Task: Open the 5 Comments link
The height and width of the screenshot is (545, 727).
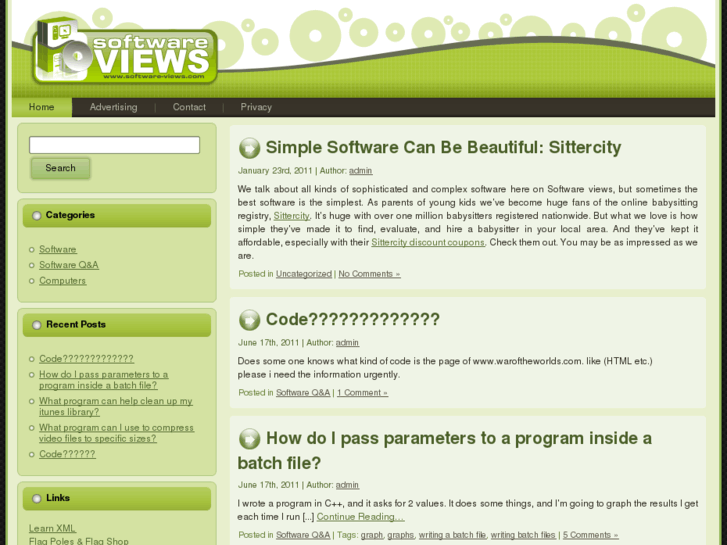Action: 591,535
